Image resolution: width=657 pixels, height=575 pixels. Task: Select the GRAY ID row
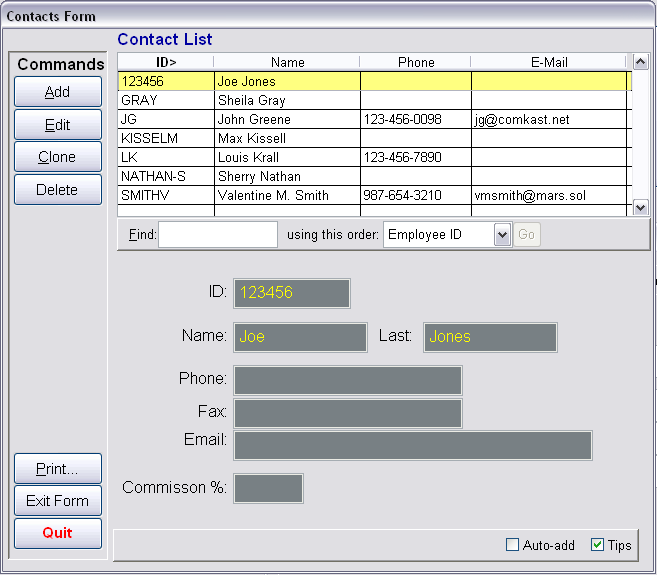[x=166, y=100]
